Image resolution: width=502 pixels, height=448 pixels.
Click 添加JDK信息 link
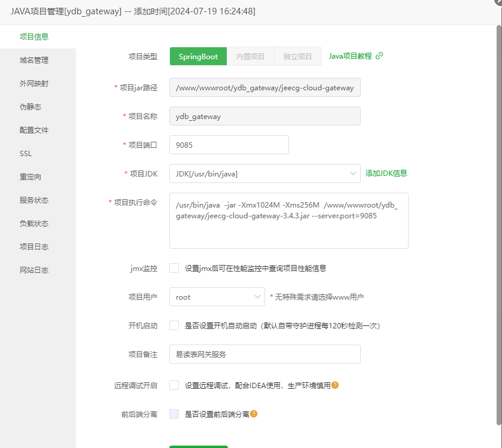[386, 173]
